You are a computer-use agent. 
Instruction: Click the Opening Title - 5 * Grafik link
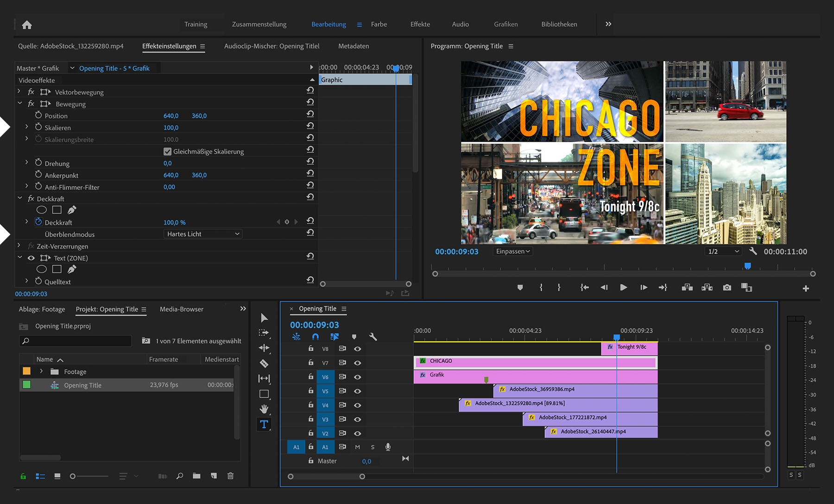coord(114,68)
